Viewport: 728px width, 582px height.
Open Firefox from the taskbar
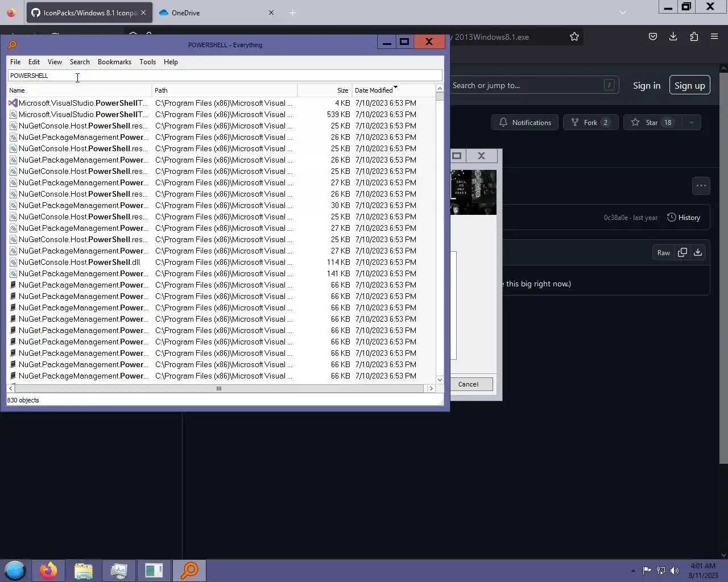pos(48,570)
